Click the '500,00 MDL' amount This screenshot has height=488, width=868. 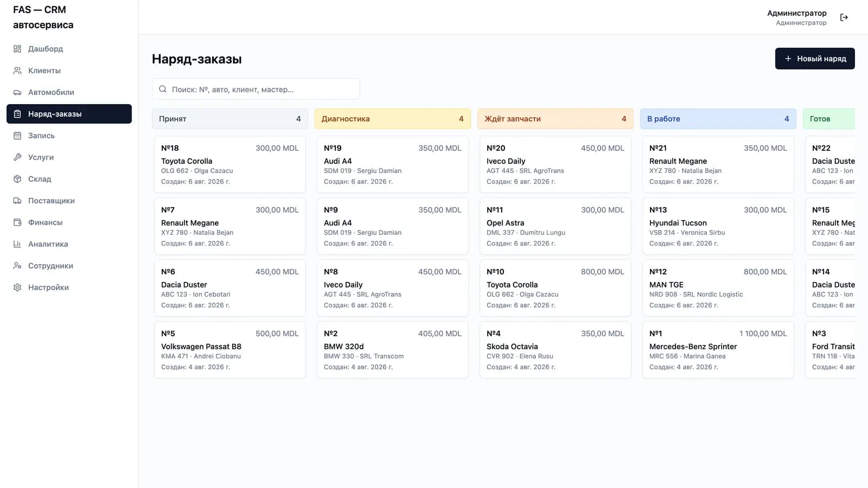point(277,333)
